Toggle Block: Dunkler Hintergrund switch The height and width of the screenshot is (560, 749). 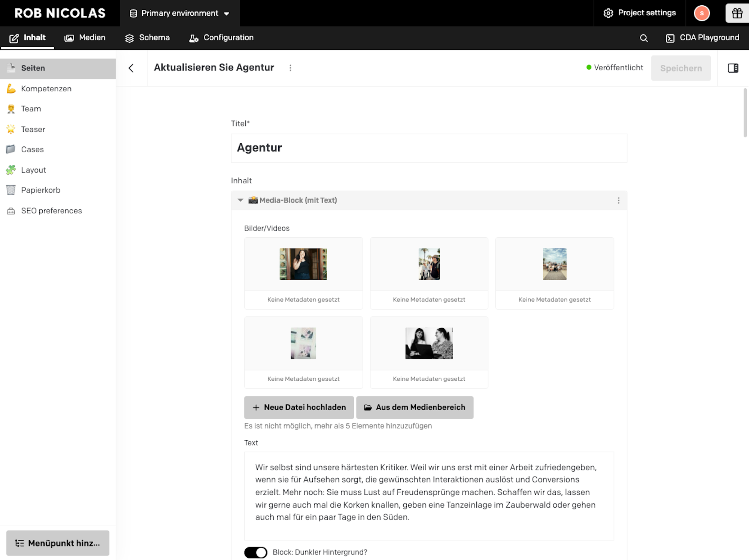(256, 552)
